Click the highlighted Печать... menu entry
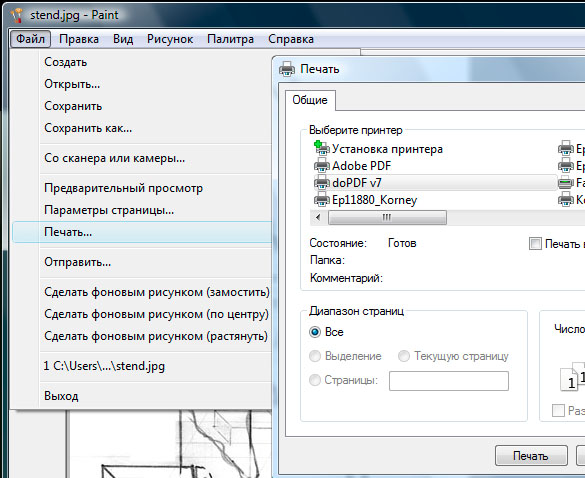Screen dimensions: 585x478 [142, 232]
